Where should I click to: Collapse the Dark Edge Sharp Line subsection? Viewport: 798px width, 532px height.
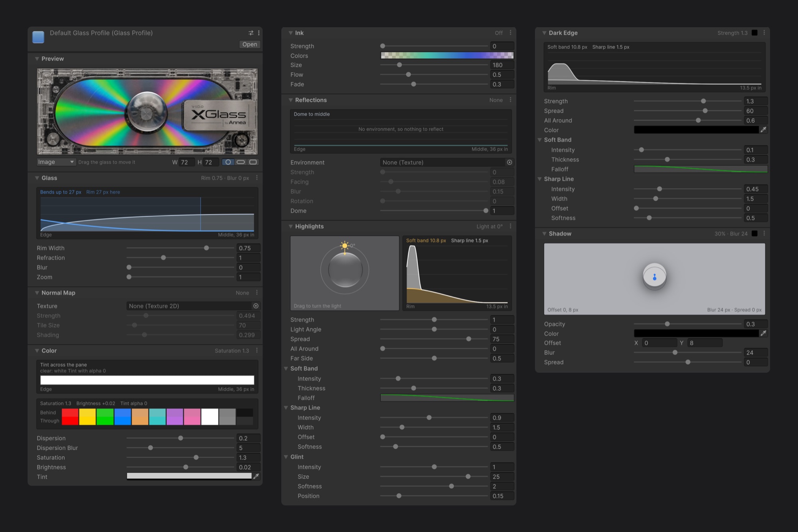tap(539, 179)
